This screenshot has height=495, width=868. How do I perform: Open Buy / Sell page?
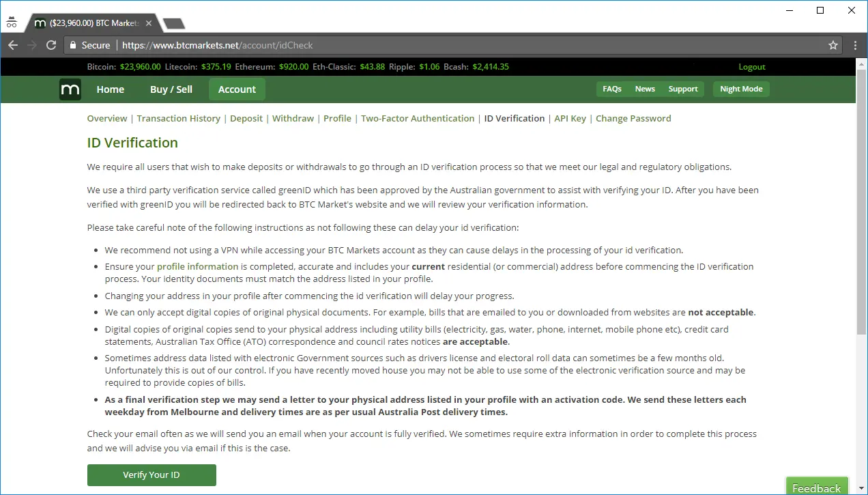171,89
